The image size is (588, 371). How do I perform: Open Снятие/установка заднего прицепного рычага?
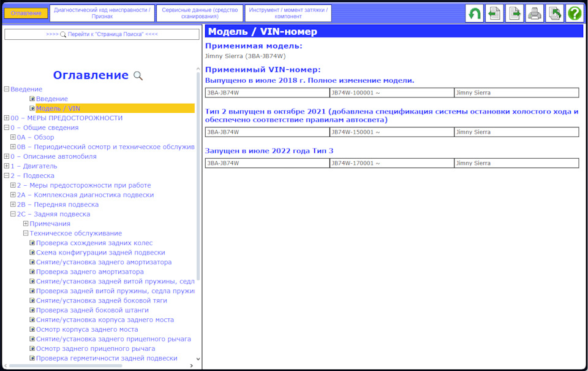[x=113, y=339]
